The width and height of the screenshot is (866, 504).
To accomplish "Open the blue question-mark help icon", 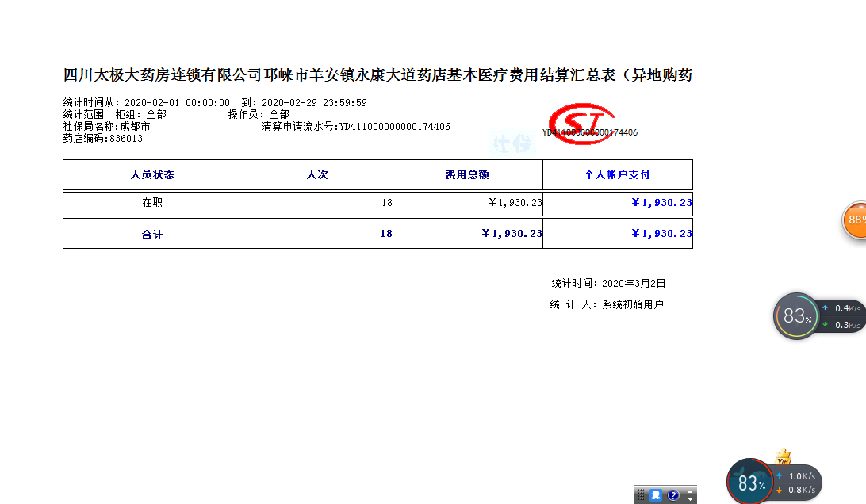I will click(x=672, y=494).
